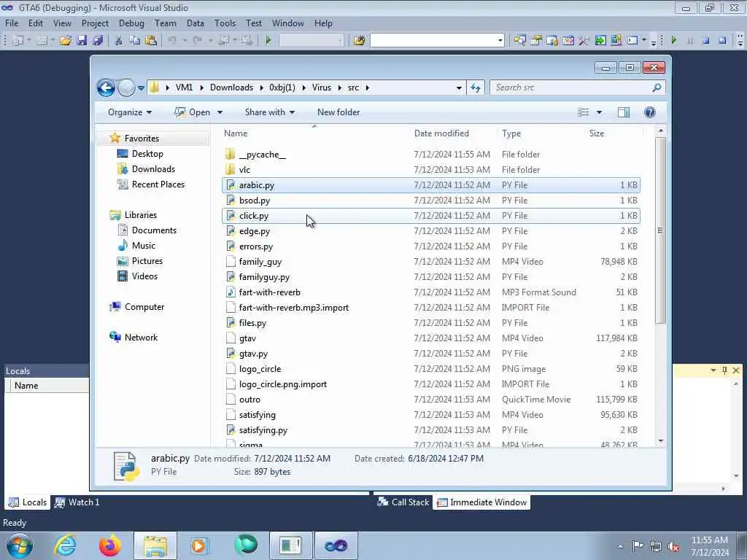Open the Tools menu

pyautogui.click(x=225, y=23)
